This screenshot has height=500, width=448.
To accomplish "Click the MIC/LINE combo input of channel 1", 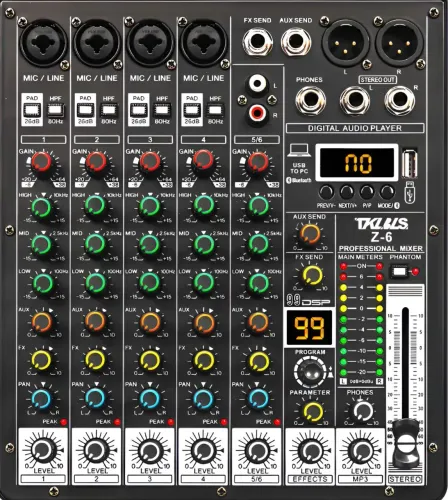I will click(x=43, y=43).
